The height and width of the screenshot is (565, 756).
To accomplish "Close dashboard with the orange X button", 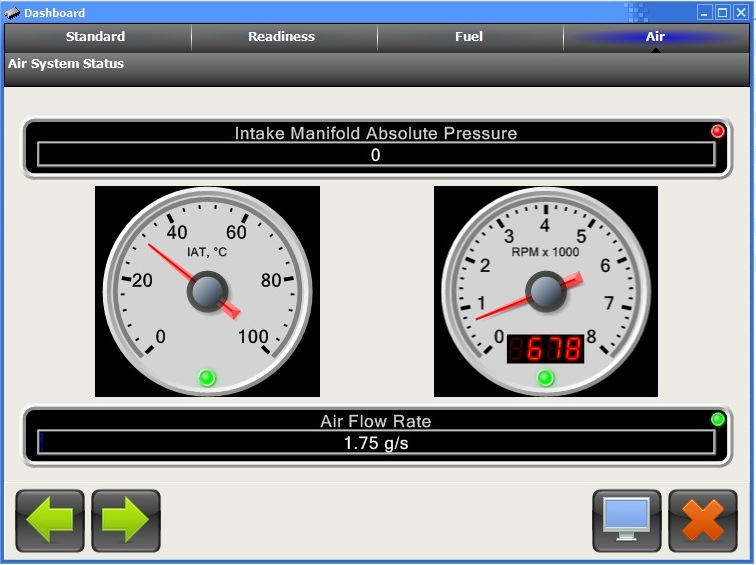I will (x=702, y=521).
